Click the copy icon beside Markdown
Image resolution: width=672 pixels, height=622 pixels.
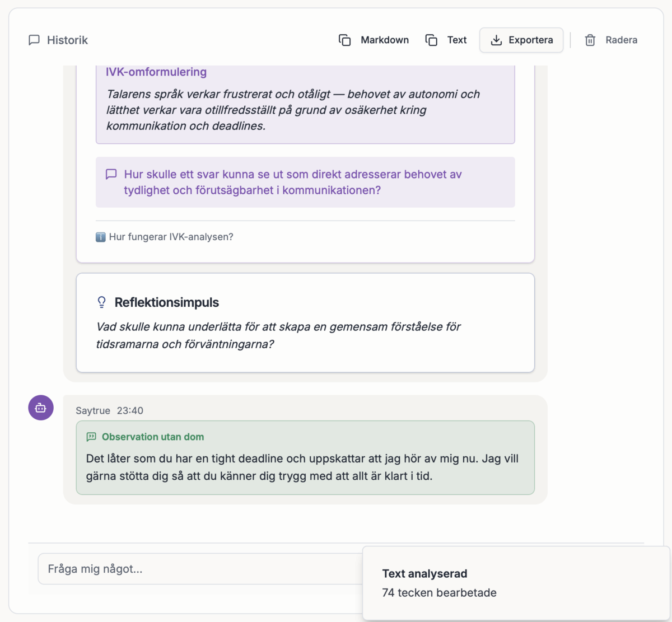[x=345, y=40]
